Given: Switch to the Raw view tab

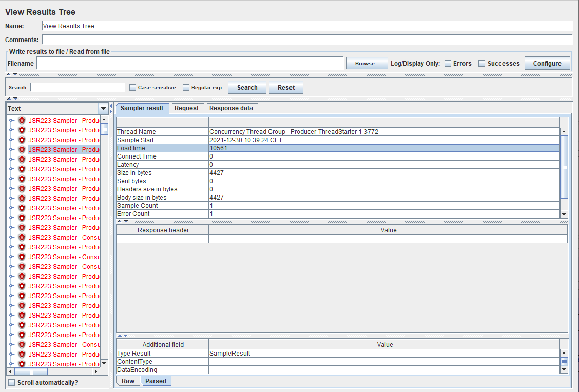Looking at the screenshot, I should pos(128,381).
